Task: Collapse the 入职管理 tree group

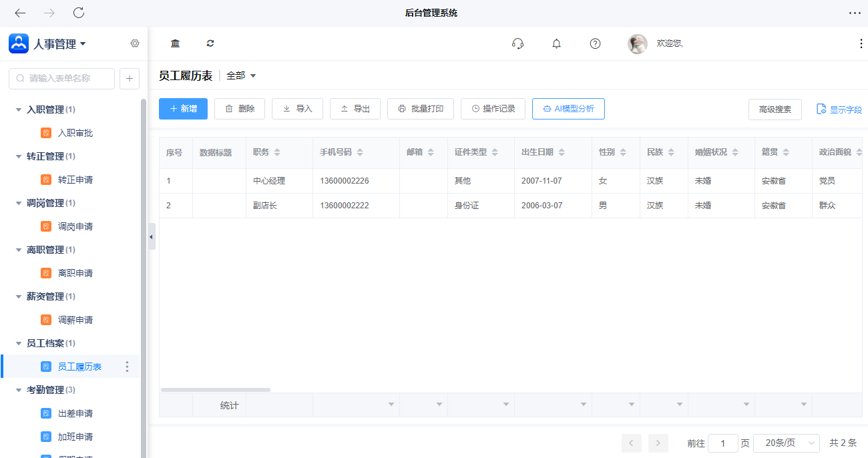Action: coord(19,109)
